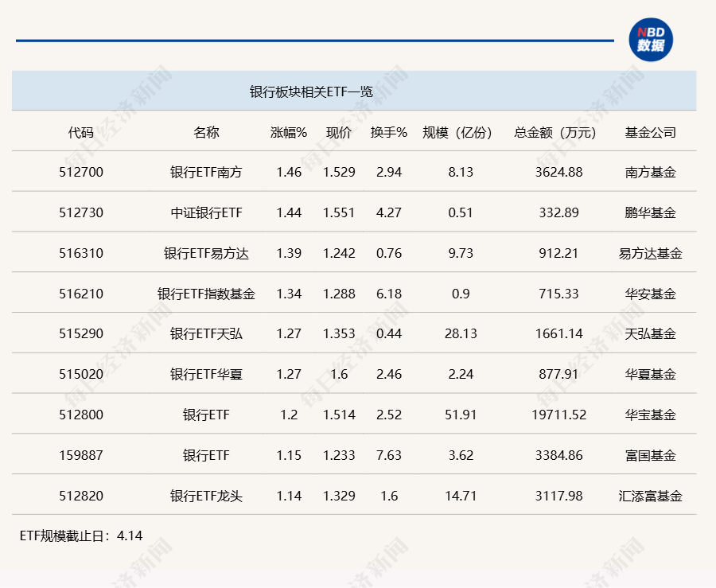Click the NBD数据 logo badge
Viewport: 716px width, 588px height.
[x=651, y=37]
